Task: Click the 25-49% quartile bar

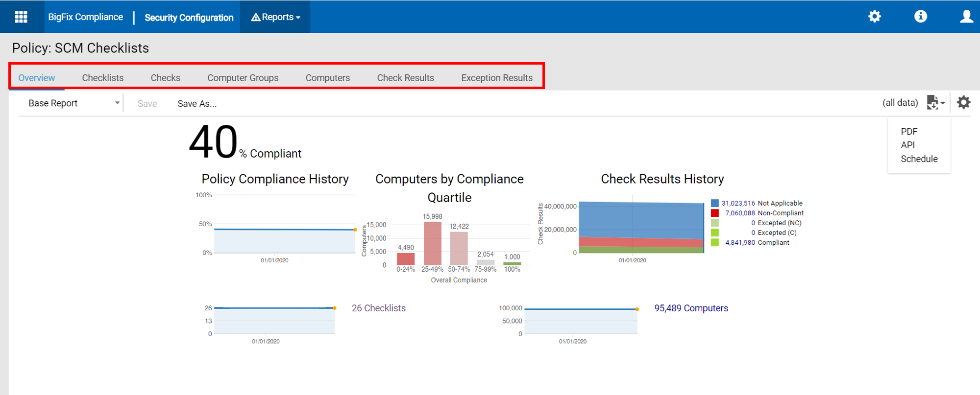Action: coord(432,243)
